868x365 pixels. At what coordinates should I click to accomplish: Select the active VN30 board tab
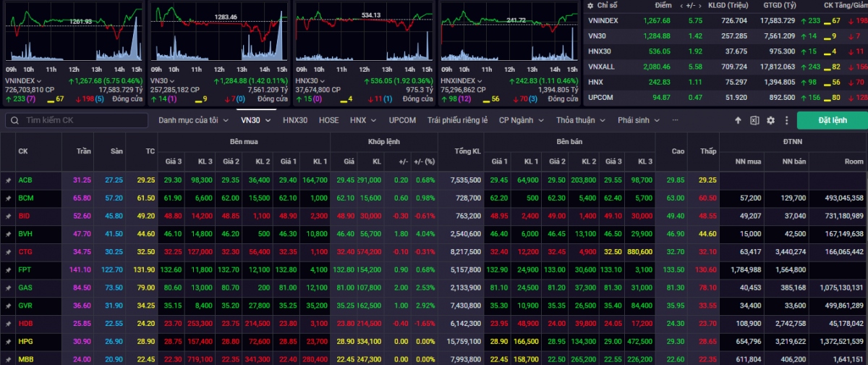coord(255,120)
